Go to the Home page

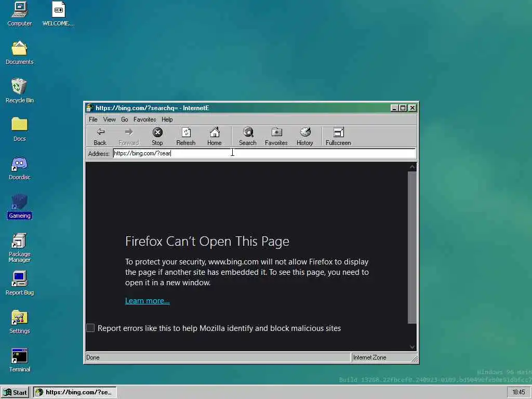(x=215, y=137)
